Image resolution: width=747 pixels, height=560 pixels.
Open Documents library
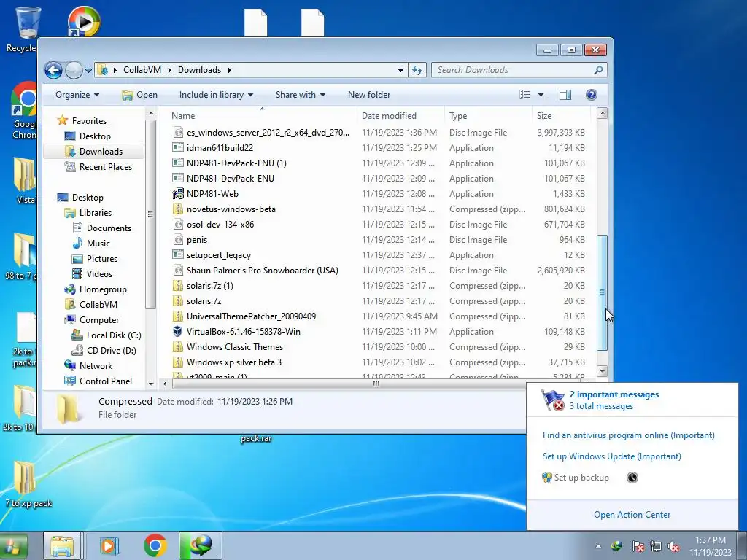[x=109, y=228]
